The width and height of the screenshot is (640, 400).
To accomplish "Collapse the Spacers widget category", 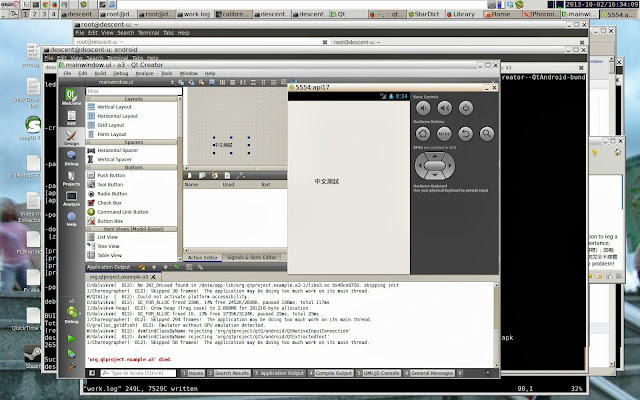I will (131, 142).
